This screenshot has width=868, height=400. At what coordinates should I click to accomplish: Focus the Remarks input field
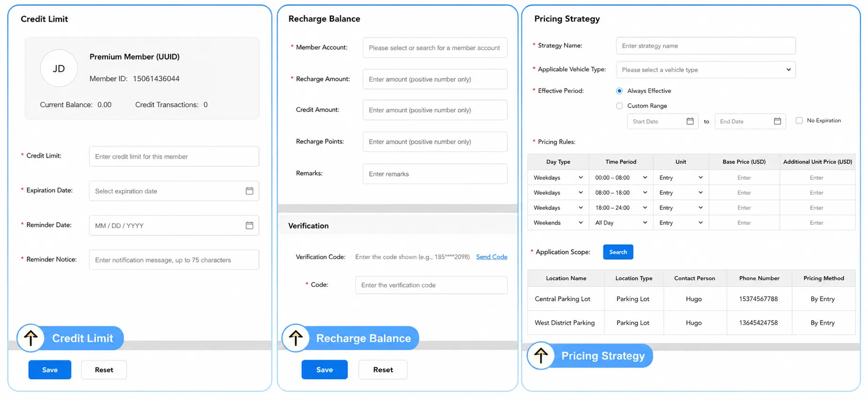(x=435, y=174)
